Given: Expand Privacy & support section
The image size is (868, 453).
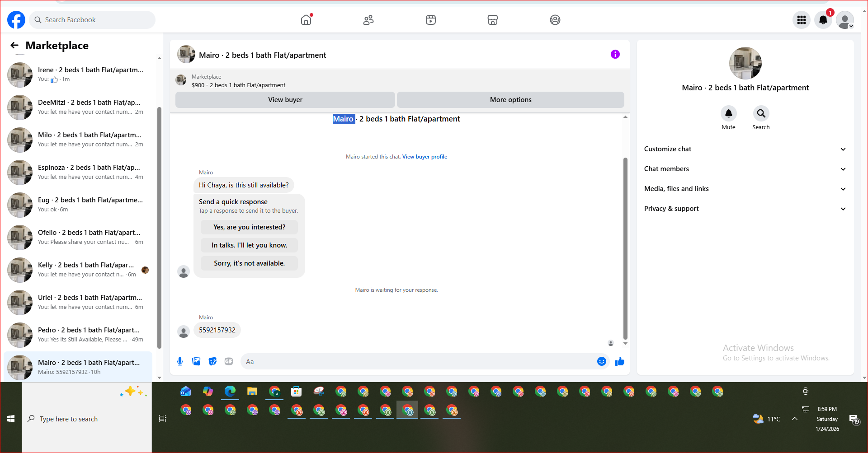Looking at the screenshot, I should (x=745, y=209).
